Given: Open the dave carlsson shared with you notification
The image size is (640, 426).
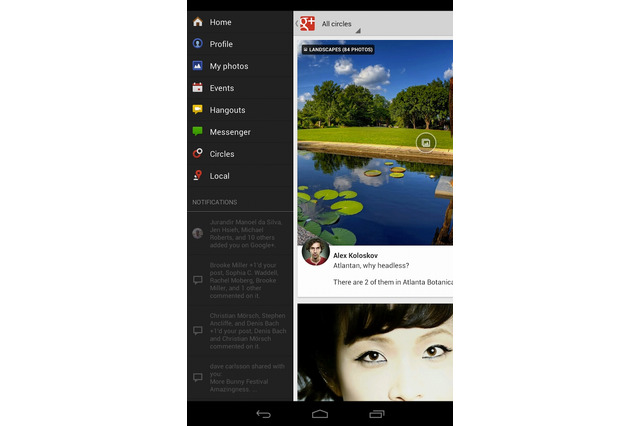Looking at the screenshot, I should coord(240,378).
